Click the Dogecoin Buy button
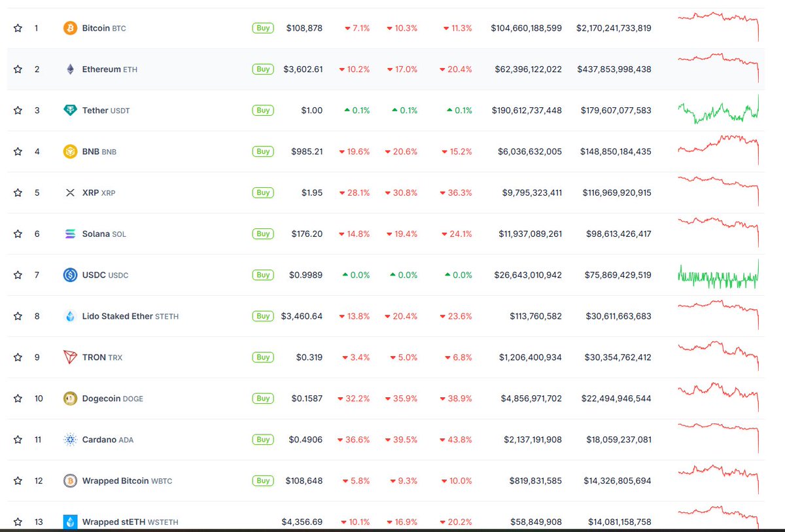 click(x=263, y=399)
